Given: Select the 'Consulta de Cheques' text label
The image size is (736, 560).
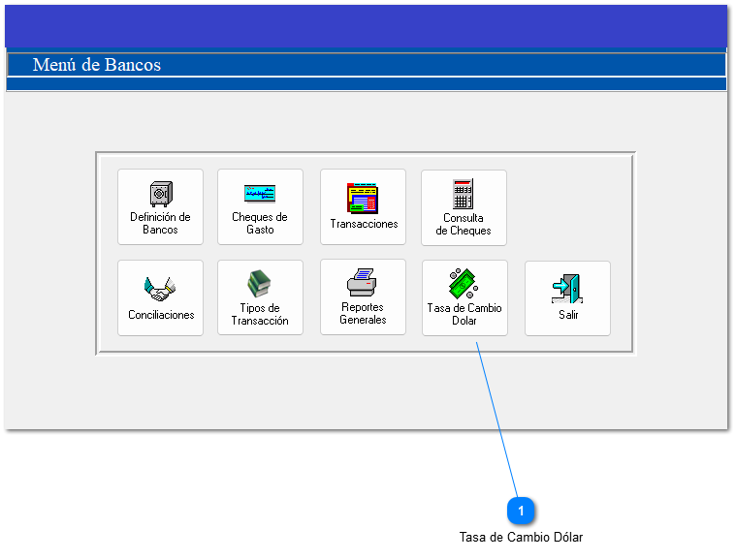Looking at the screenshot, I should pyautogui.click(x=464, y=225).
